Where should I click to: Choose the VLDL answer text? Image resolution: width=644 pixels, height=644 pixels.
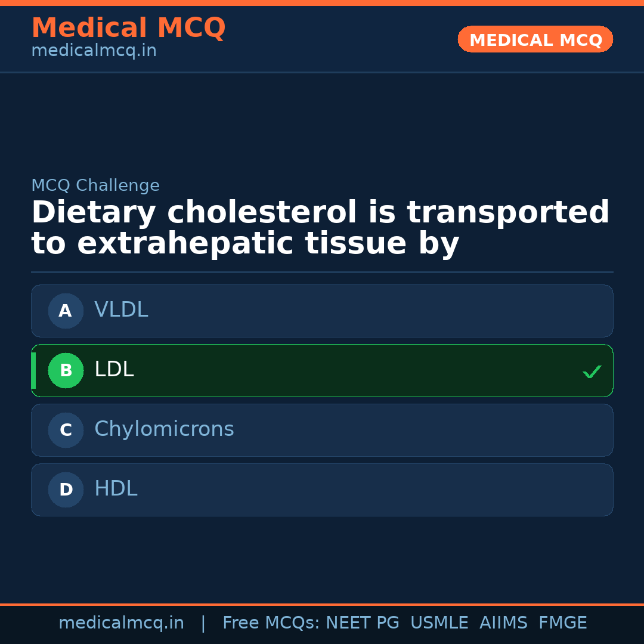click(121, 310)
